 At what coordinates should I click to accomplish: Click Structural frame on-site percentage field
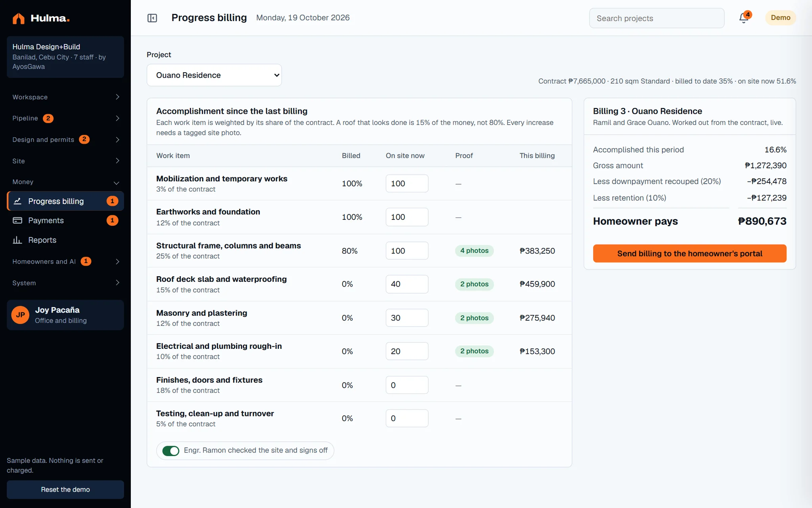[407, 251]
